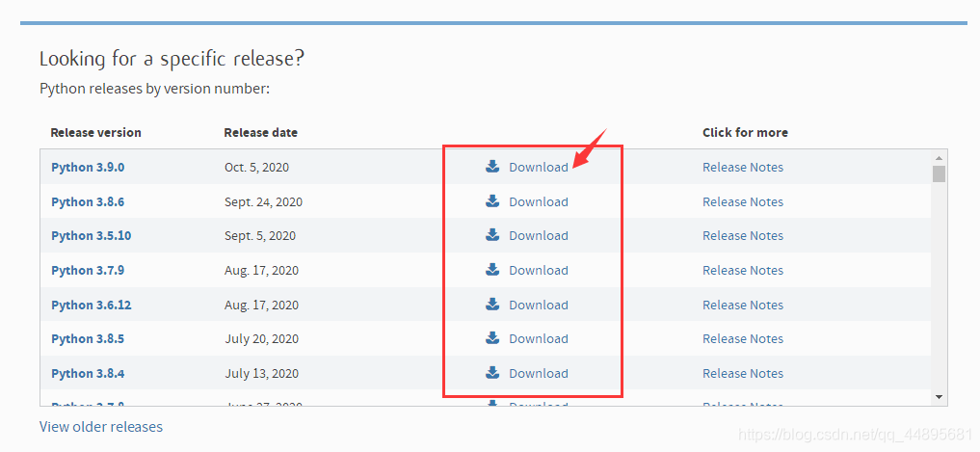Image resolution: width=980 pixels, height=452 pixels.
Task: View Release Notes for Python 3.9.0
Action: tap(743, 167)
